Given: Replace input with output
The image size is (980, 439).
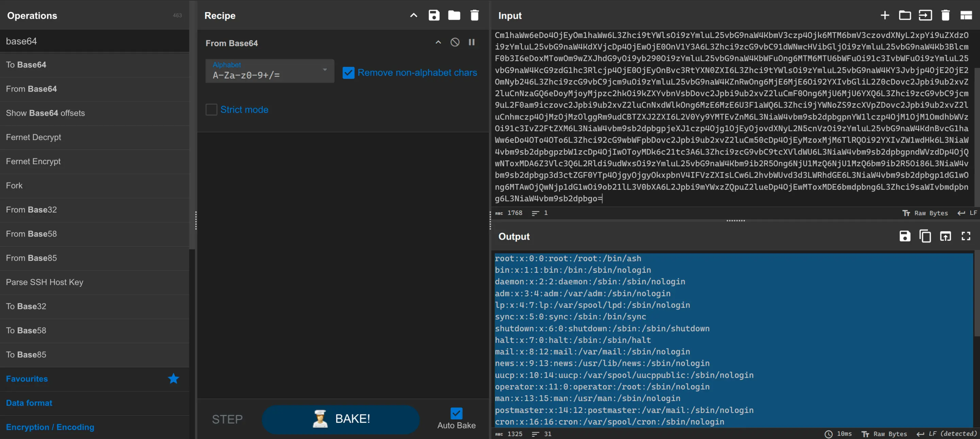Looking at the screenshot, I should (x=945, y=236).
